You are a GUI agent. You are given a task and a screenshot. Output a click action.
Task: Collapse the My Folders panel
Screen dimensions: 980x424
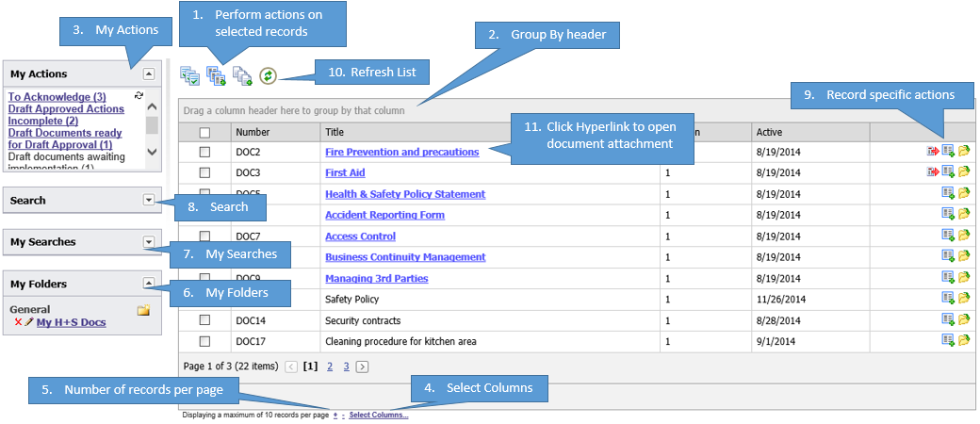(148, 283)
